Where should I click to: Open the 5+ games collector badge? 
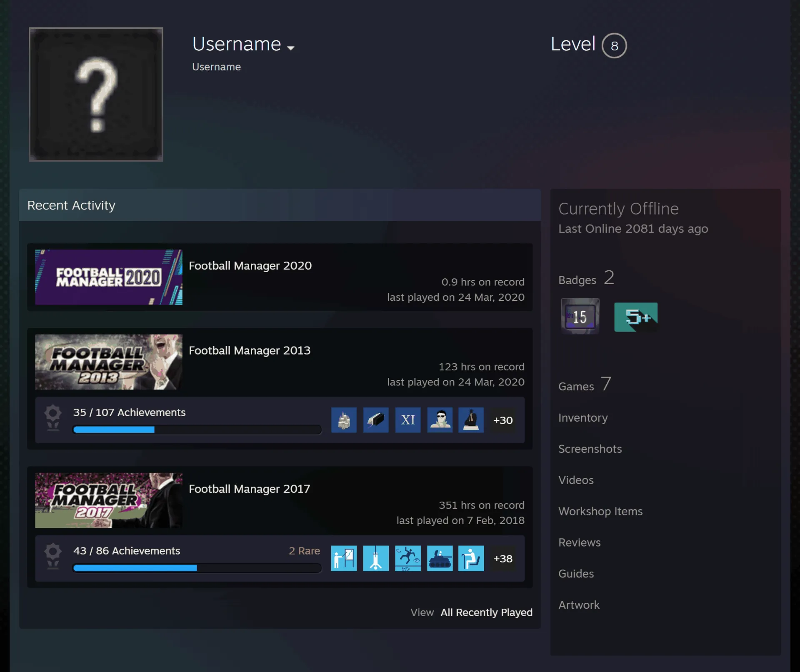tap(636, 317)
